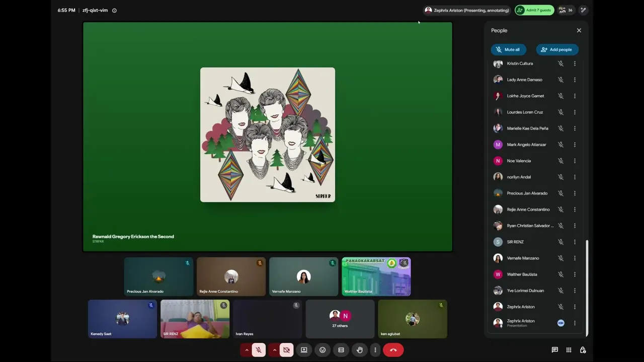
Task: Click mic-off icon for Yve Lorimei Dulnuan
Action: [560, 291]
